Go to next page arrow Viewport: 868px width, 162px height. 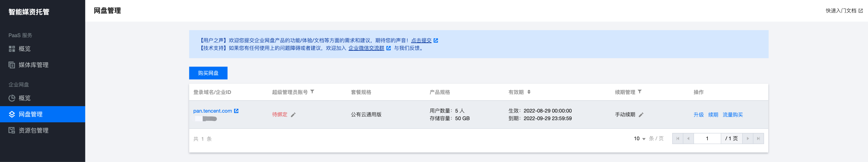(x=747, y=138)
